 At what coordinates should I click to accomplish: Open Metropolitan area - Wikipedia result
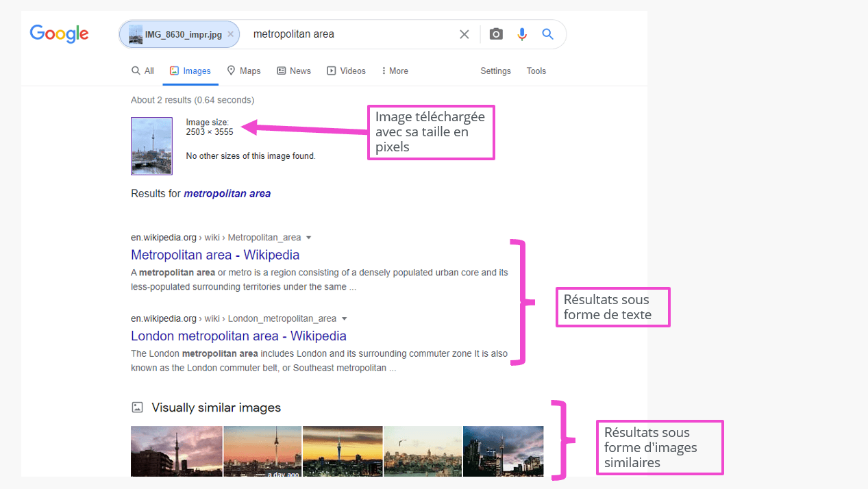tap(215, 255)
